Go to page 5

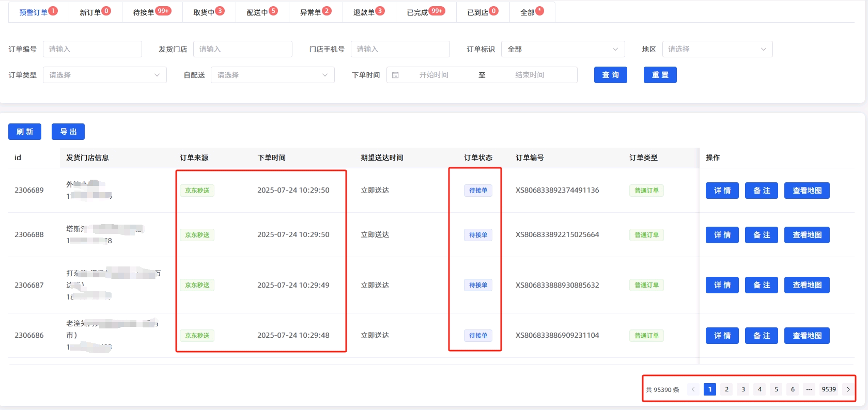point(776,389)
